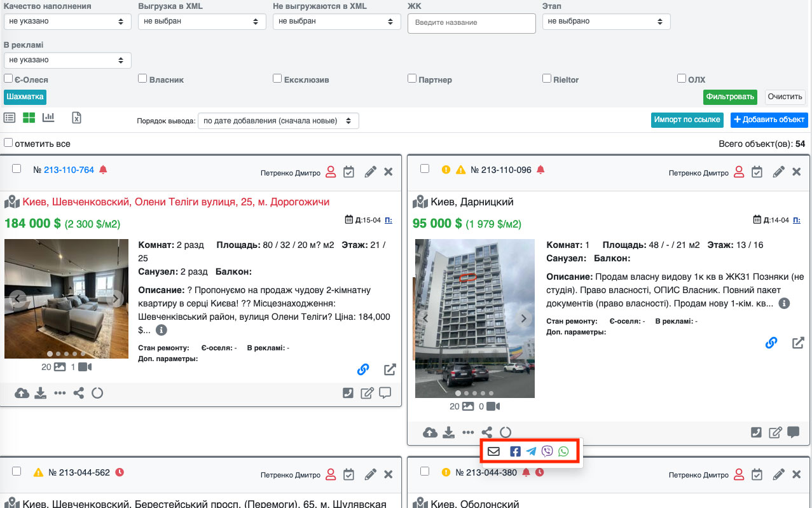Enable the Власник checkbox filter

(142, 79)
